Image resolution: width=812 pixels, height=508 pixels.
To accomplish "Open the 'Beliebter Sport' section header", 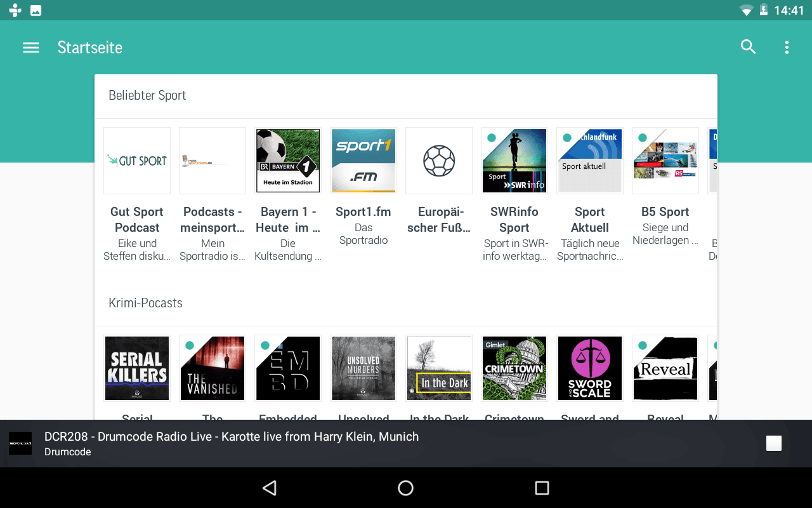I will click(x=147, y=95).
